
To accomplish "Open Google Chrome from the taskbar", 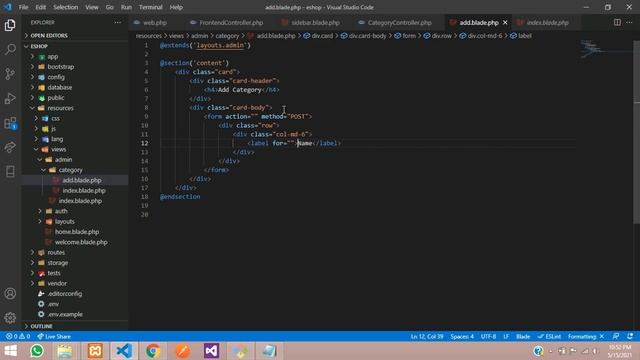I will 153,351.
